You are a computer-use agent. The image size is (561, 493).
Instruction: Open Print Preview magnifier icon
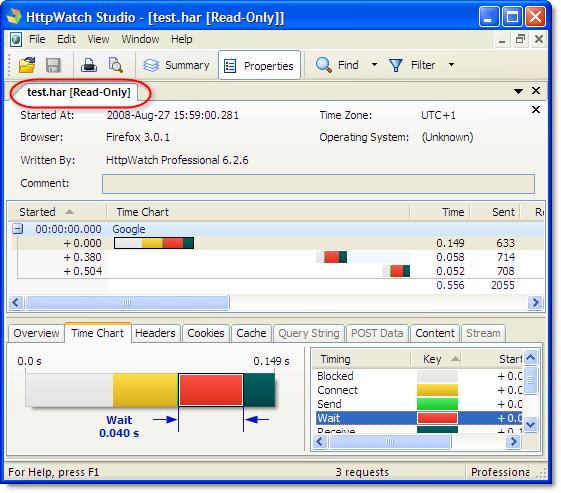point(115,65)
